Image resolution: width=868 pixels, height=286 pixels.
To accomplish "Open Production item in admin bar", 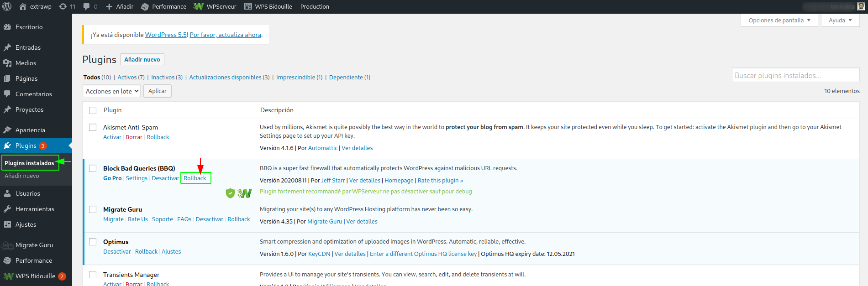I will (315, 6).
